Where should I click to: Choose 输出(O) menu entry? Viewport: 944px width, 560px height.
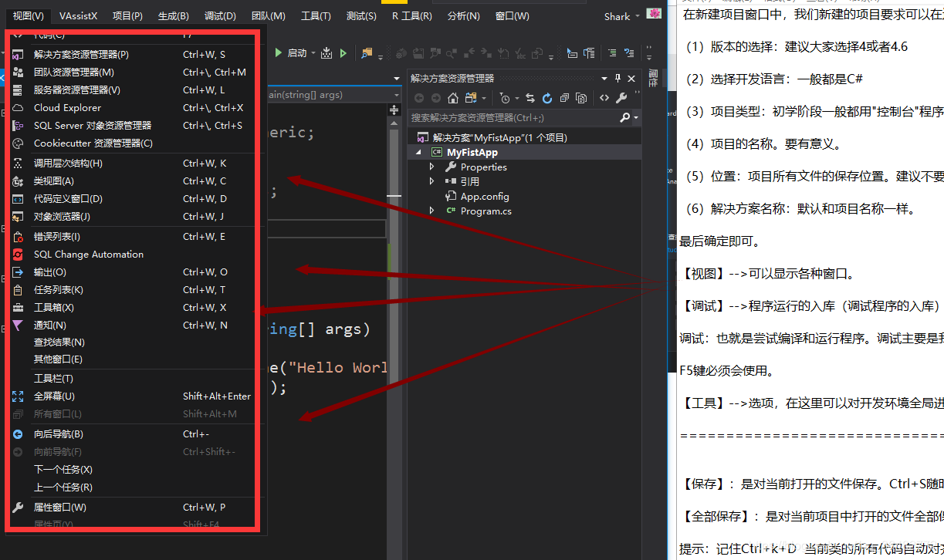coord(137,272)
